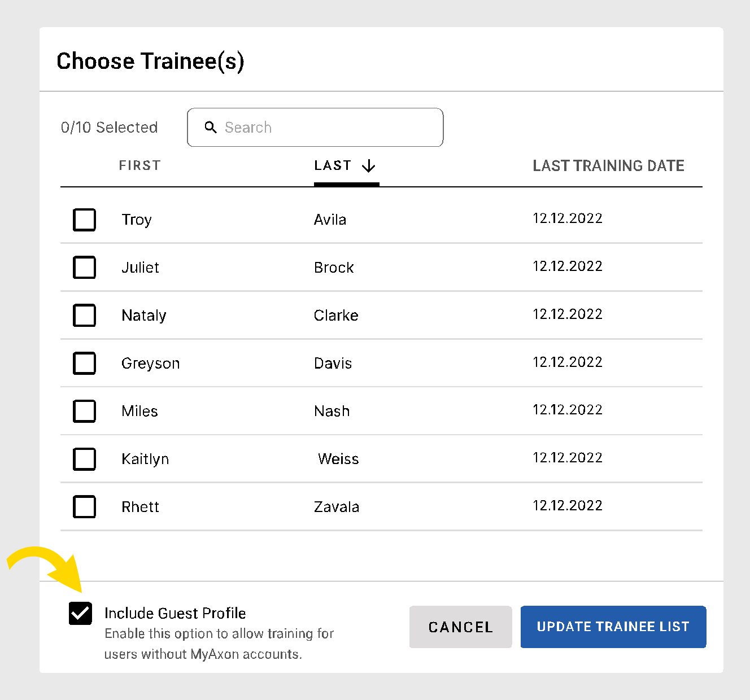Sort trainees by the FIRST column

point(139,165)
